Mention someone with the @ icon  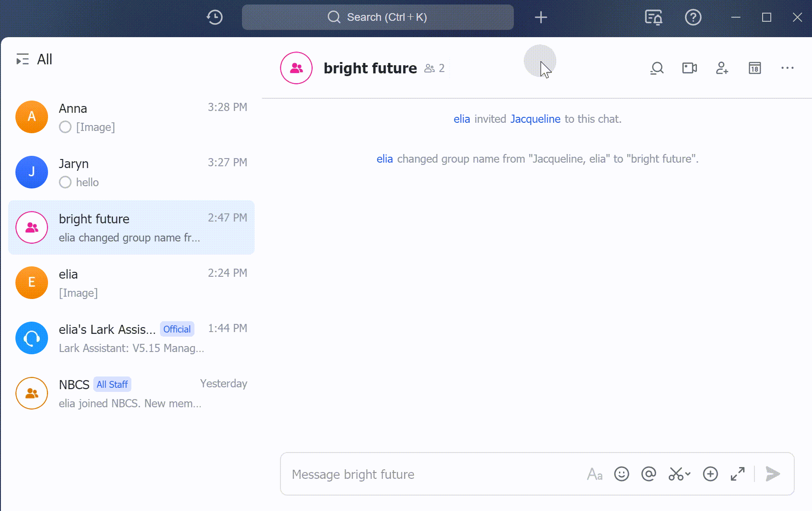click(648, 474)
